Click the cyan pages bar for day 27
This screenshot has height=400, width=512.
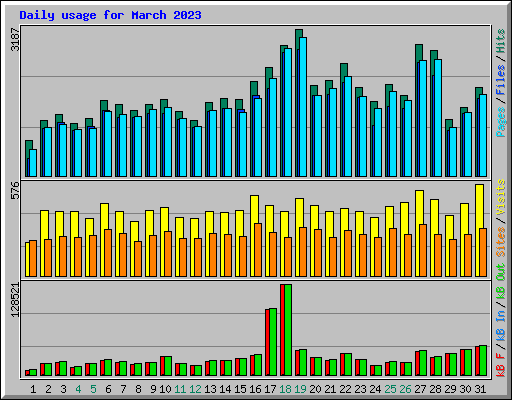[423, 119]
